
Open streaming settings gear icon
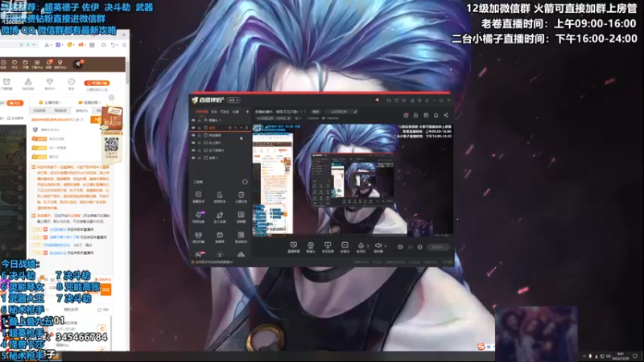pos(419,247)
